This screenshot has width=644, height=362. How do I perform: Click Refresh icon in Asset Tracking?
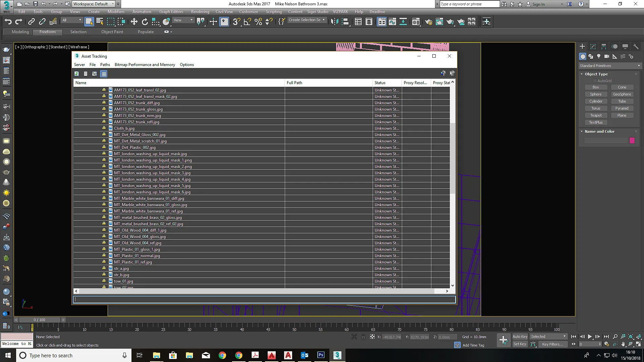click(x=76, y=74)
